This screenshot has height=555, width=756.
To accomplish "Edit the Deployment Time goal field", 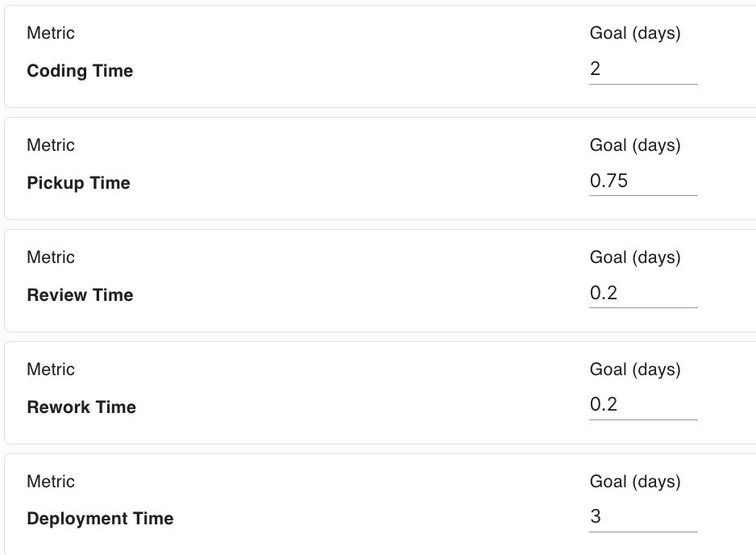I will pyautogui.click(x=642, y=517).
